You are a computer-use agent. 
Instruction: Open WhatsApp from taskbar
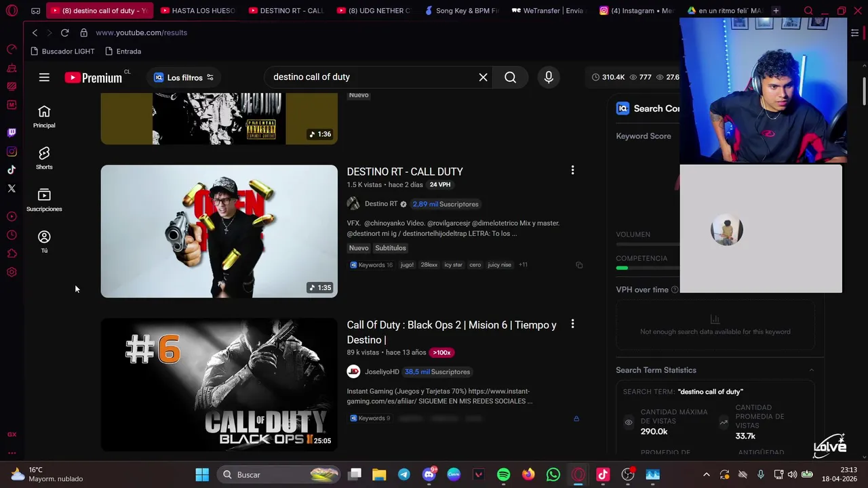553,474
